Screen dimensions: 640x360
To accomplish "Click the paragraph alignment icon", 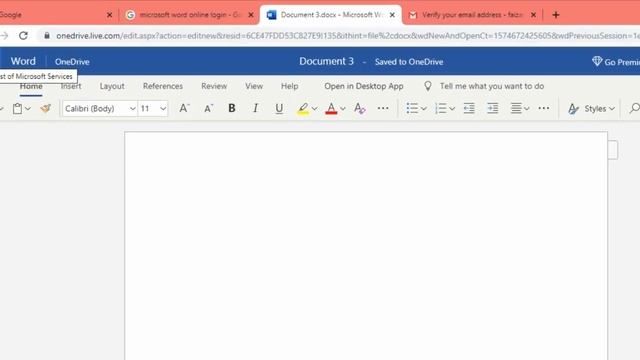I will point(516,108).
